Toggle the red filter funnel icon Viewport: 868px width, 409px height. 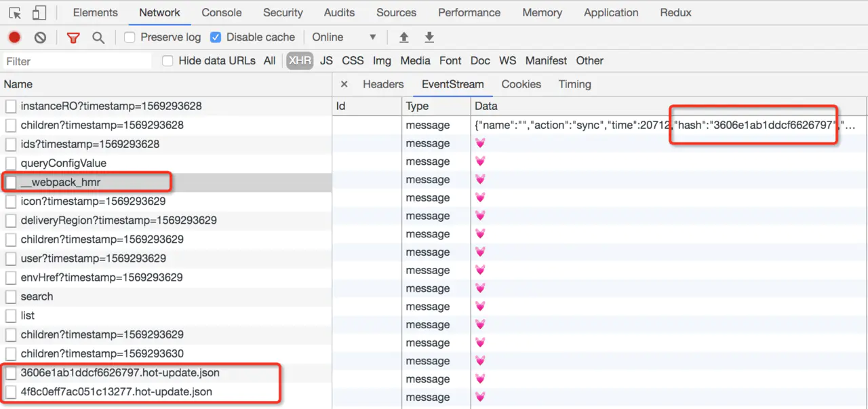73,37
